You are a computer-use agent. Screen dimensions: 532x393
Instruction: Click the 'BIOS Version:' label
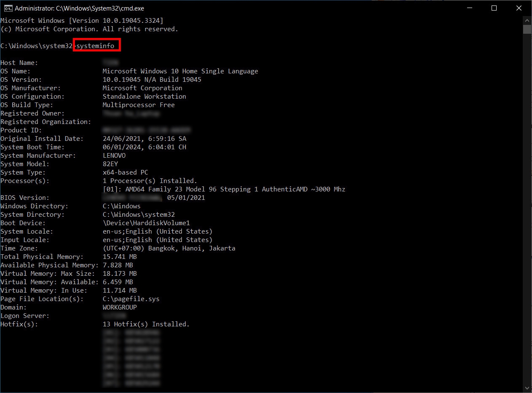pos(25,198)
